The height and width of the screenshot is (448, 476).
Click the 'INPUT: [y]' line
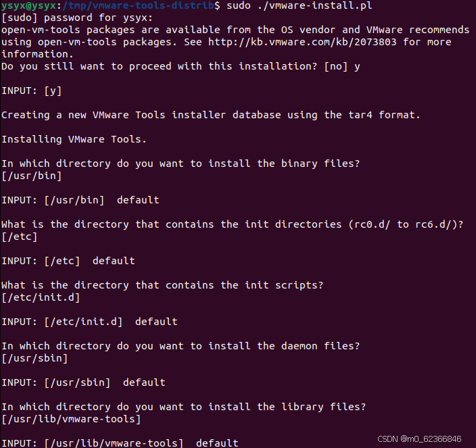coord(32,91)
